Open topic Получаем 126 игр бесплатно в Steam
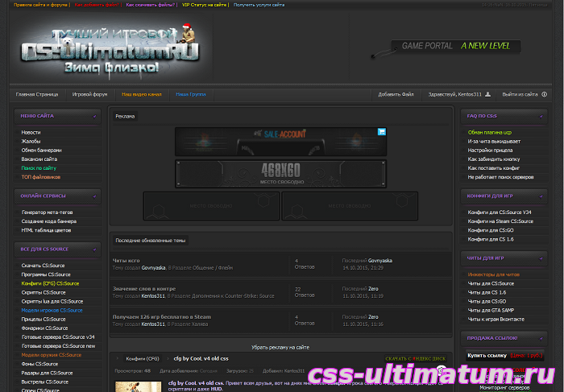Screen dimensions: 564x392 click(x=162, y=317)
